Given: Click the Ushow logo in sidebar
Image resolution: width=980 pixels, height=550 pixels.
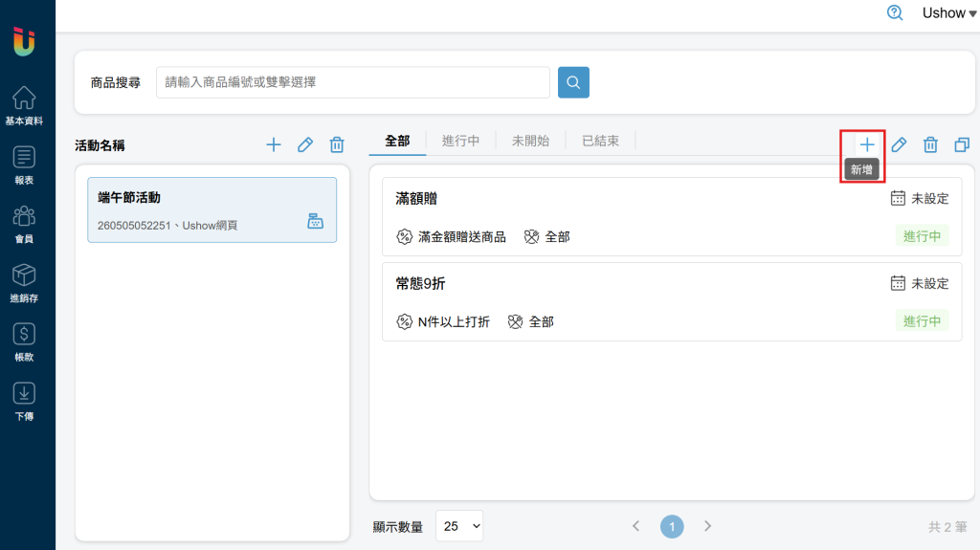Looking at the screenshot, I should [x=24, y=41].
